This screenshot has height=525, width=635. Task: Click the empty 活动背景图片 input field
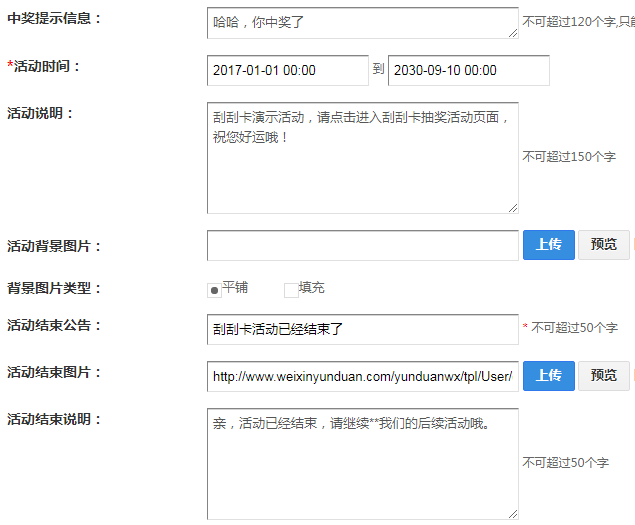point(362,245)
